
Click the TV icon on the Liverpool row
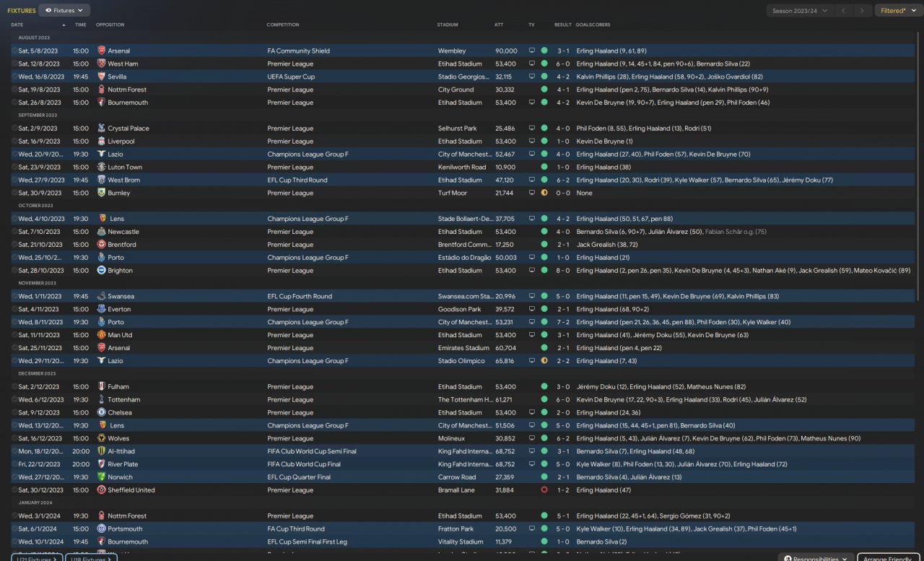(532, 142)
